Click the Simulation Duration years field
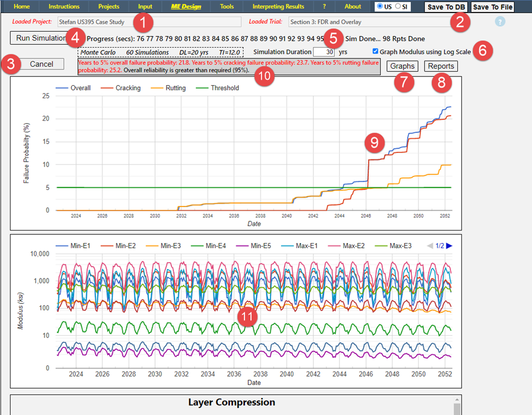532x415 pixels. [x=324, y=52]
